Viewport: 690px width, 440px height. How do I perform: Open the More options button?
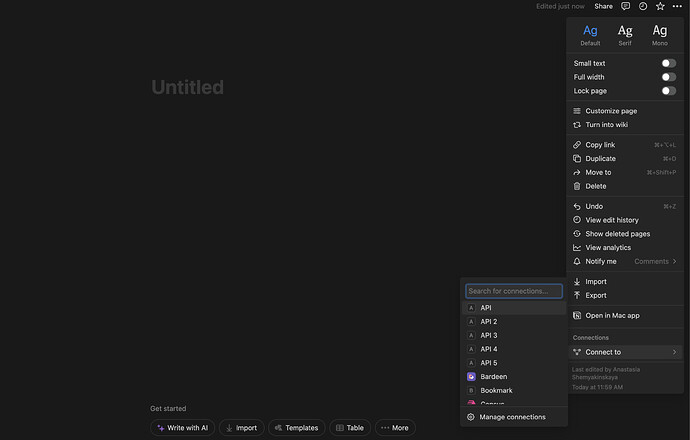pyautogui.click(x=395, y=428)
